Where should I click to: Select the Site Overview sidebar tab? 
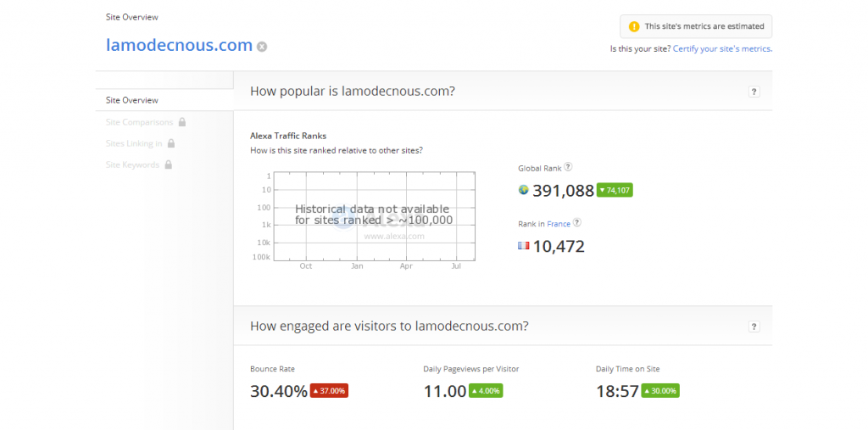click(164, 100)
